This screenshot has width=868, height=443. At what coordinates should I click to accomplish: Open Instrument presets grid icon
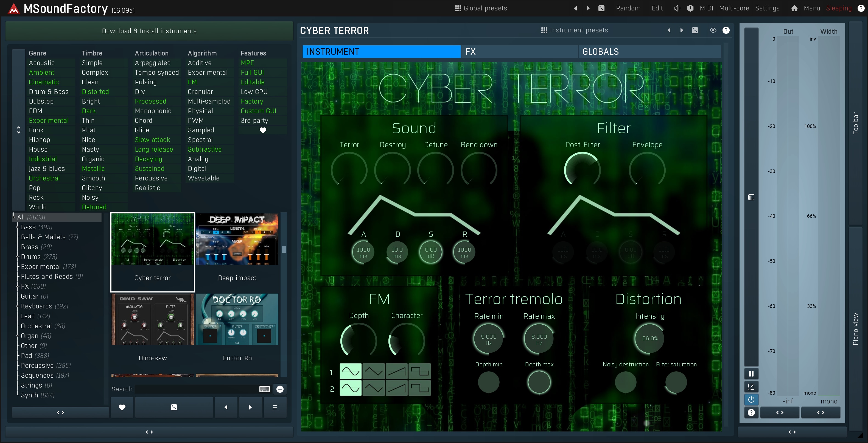[x=544, y=30]
